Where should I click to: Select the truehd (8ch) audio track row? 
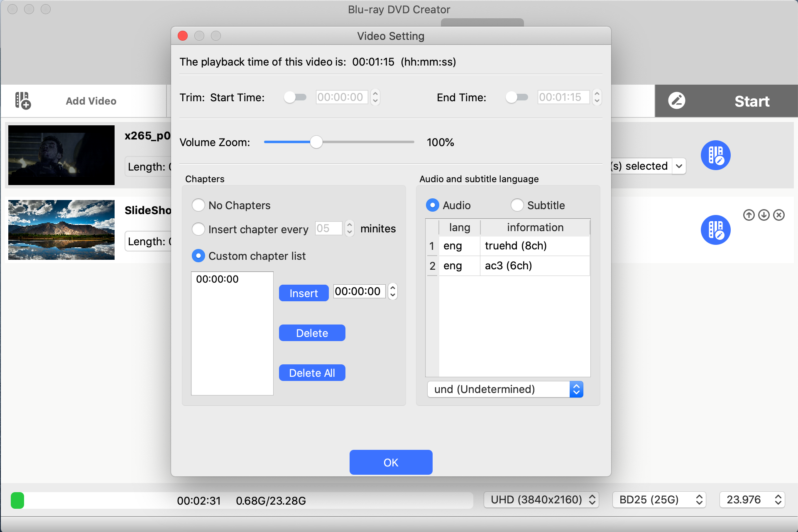point(515,246)
